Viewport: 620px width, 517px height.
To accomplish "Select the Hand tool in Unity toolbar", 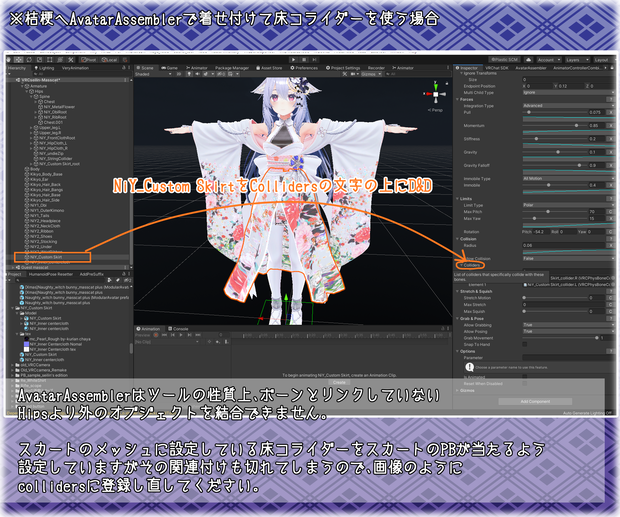I will pyautogui.click(x=9, y=60).
